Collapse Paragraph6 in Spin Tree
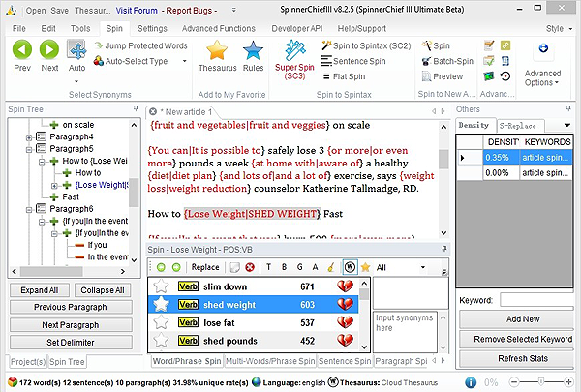581x392 pixels. click(x=28, y=210)
